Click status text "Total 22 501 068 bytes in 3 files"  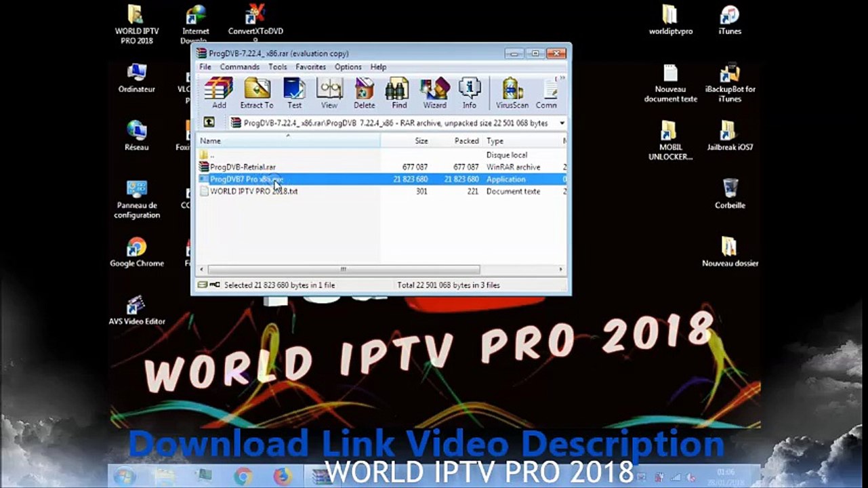tap(449, 285)
